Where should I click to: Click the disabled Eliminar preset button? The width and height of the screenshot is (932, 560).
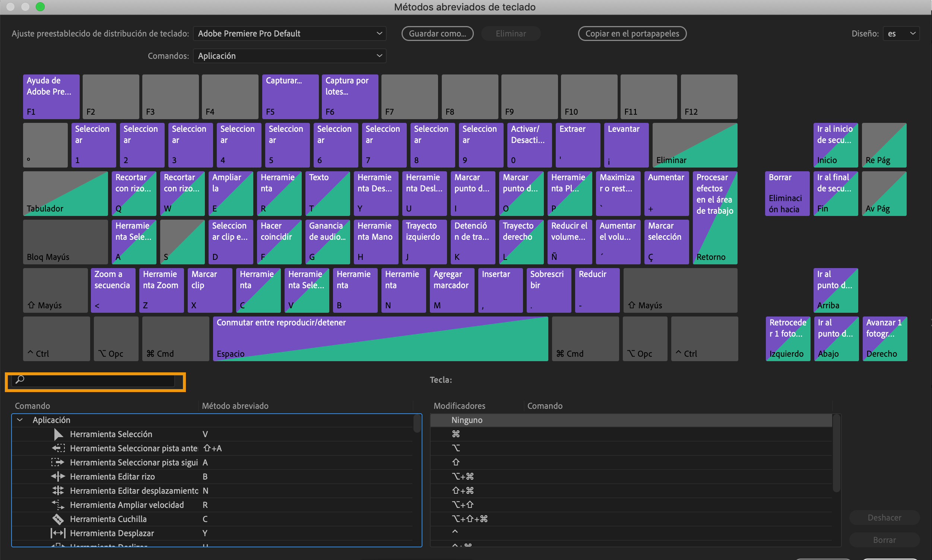click(511, 34)
